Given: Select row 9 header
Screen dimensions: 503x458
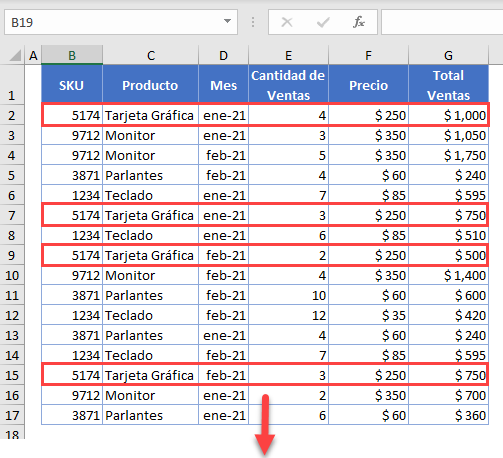Looking at the screenshot, I should 12,255.
